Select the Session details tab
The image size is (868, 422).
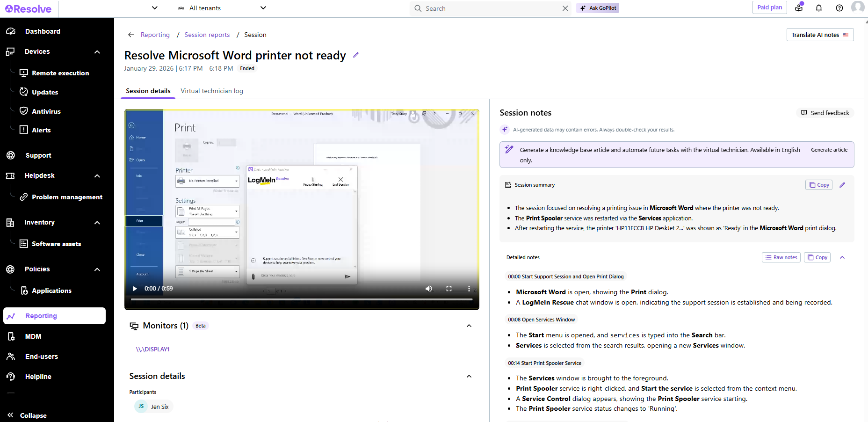point(148,91)
